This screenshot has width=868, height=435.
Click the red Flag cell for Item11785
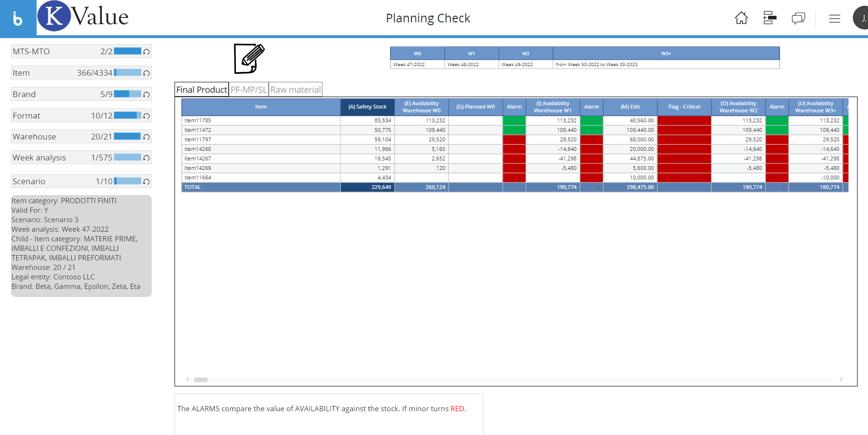click(x=684, y=120)
